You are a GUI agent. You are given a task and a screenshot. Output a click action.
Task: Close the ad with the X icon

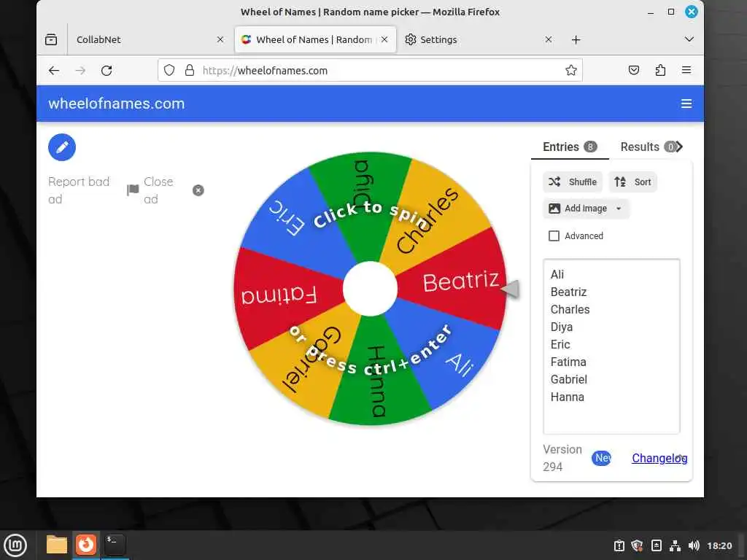point(198,190)
